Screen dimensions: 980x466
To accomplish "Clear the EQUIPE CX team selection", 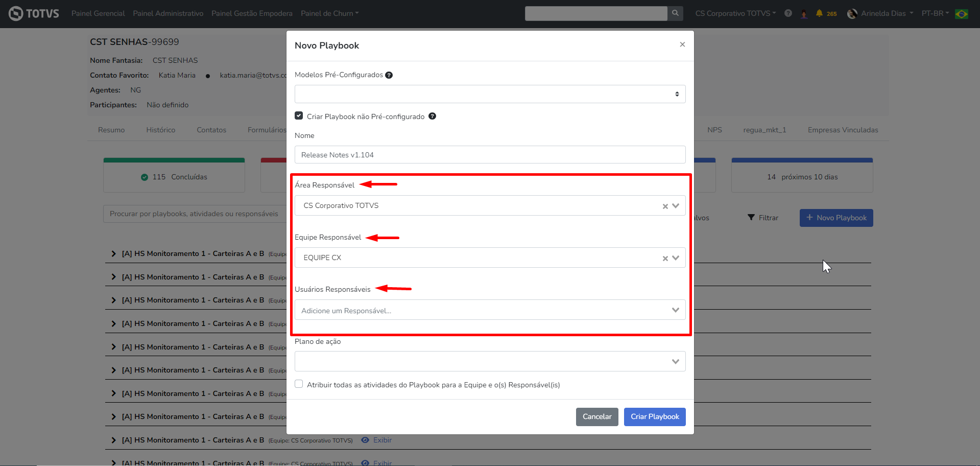I will 665,258.
